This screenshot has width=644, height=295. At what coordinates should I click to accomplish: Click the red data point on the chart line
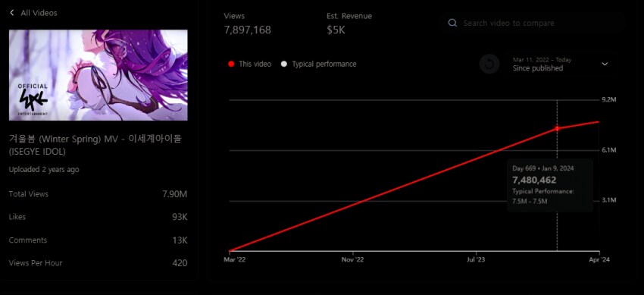557,128
